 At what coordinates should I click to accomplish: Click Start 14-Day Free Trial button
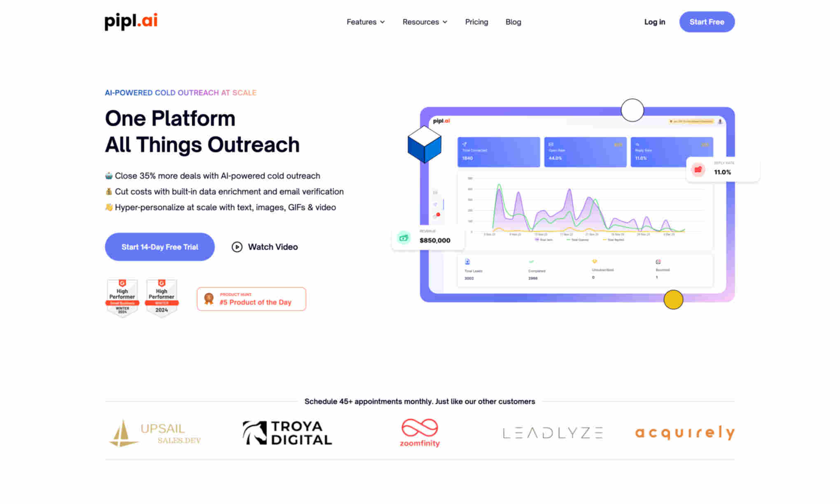point(160,247)
